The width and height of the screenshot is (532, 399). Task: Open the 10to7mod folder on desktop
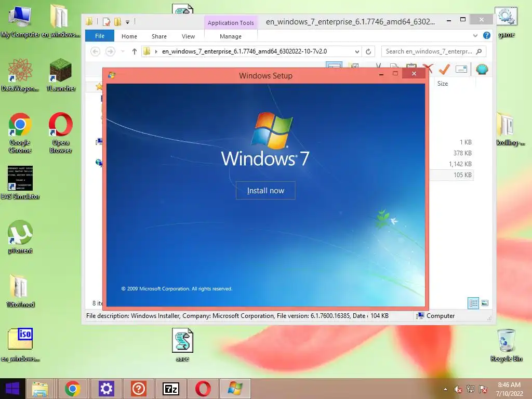pyautogui.click(x=20, y=290)
